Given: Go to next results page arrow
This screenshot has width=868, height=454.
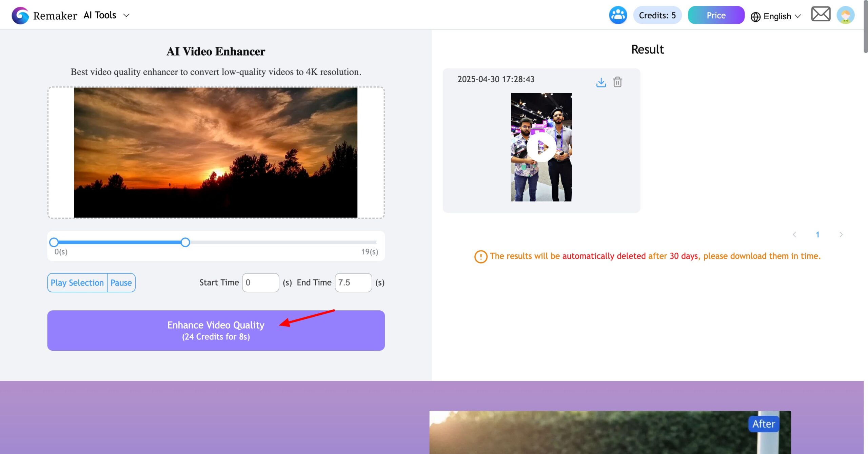Looking at the screenshot, I should (x=841, y=234).
